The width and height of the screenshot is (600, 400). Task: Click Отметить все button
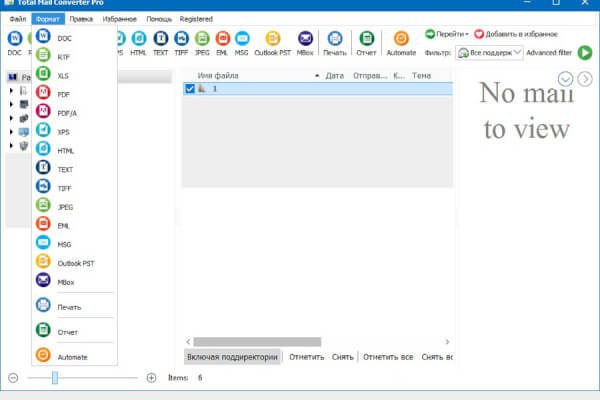(388, 357)
